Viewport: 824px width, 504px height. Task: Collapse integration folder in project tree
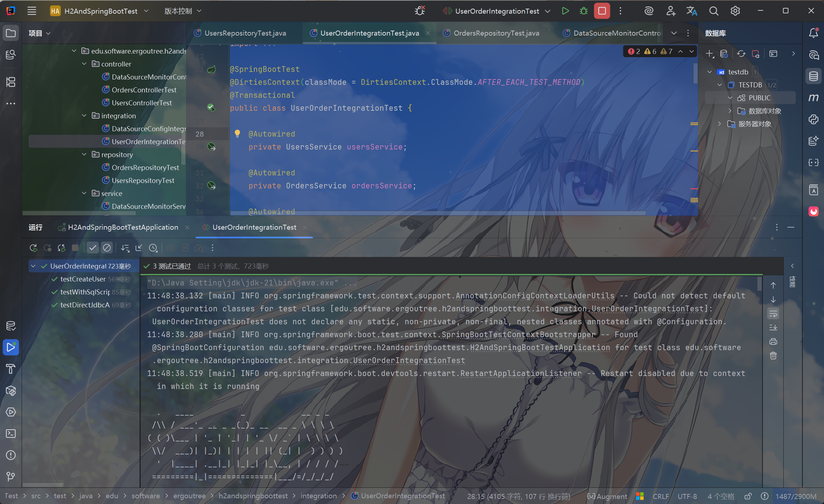pyautogui.click(x=84, y=115)
